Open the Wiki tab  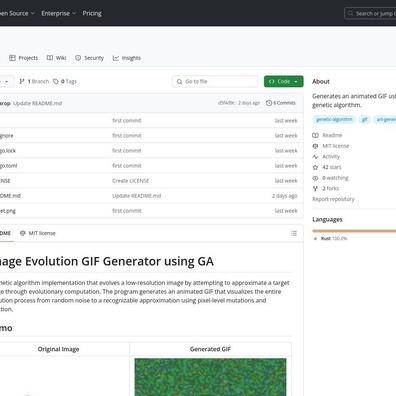[x=56, y=58]
